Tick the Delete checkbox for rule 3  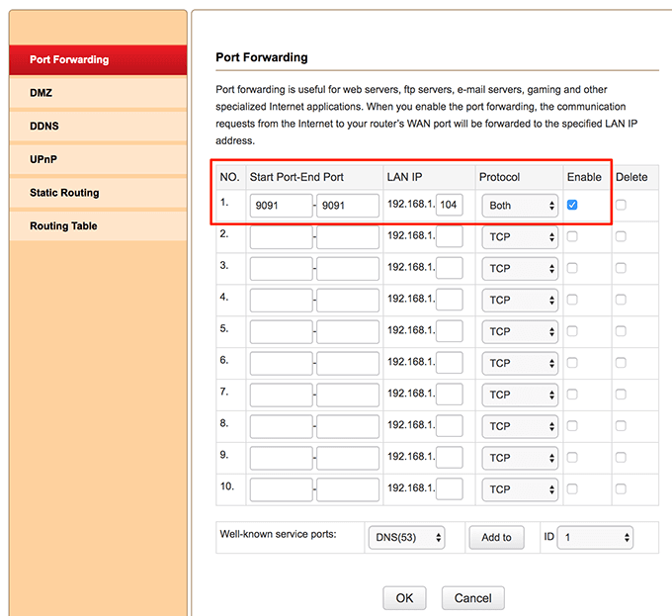(x=621, y=268)
